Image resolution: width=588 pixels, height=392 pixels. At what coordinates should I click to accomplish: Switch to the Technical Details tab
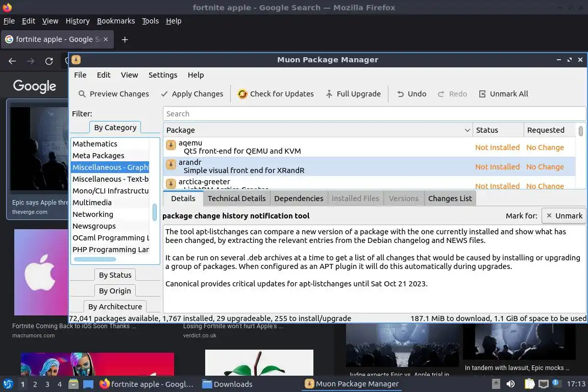237,199
